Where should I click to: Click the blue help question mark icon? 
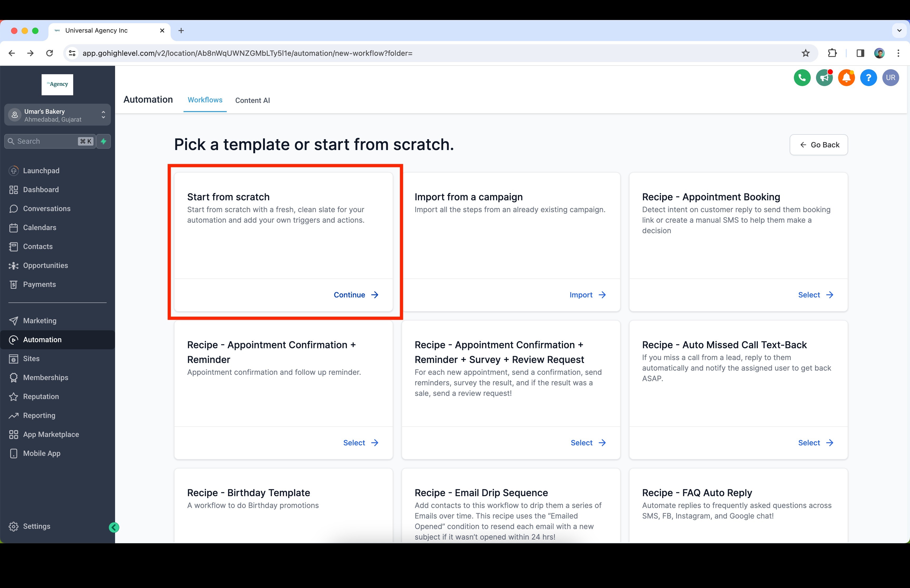coord(868,78)
